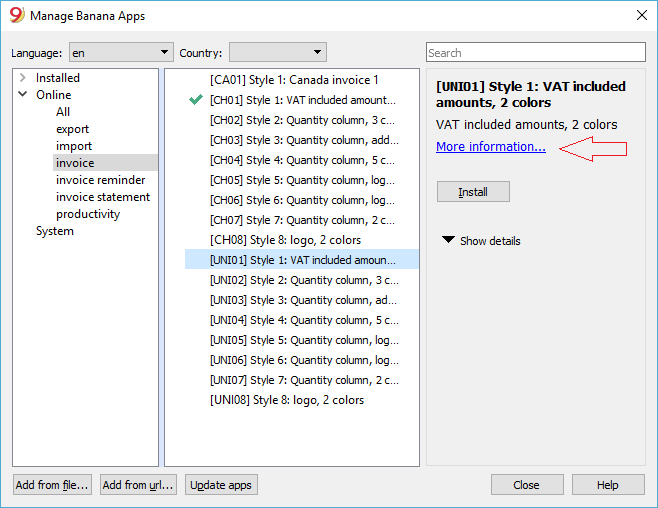Select the invoice reminder category

[100, 180]
